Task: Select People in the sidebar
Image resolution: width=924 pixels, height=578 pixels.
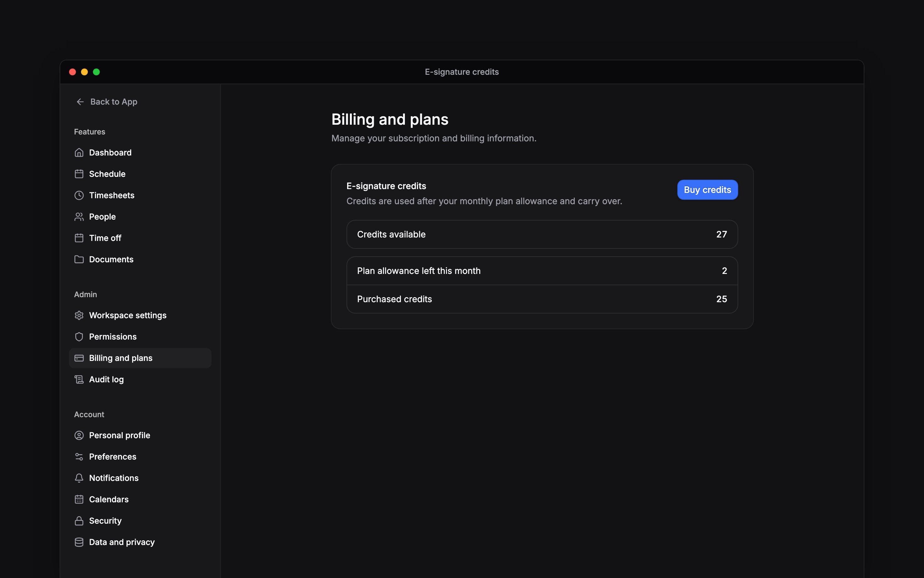Action: pyautogui.click(x=140, y=217)
